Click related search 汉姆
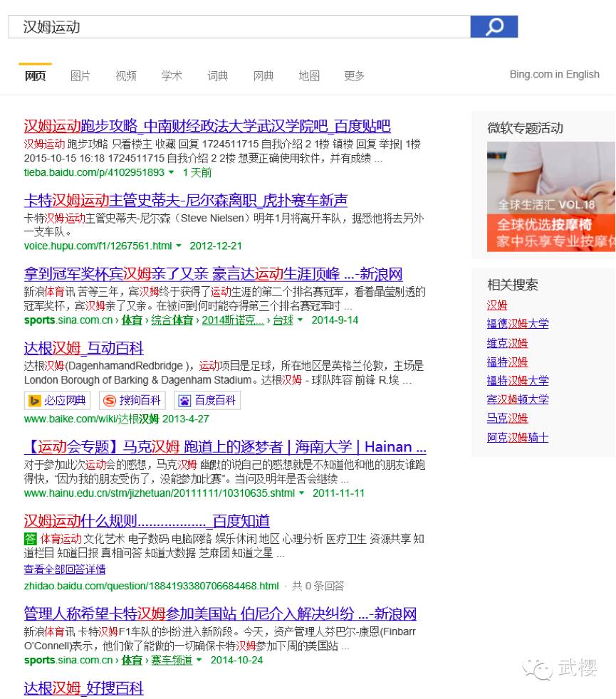 click(x=497, y=305)
